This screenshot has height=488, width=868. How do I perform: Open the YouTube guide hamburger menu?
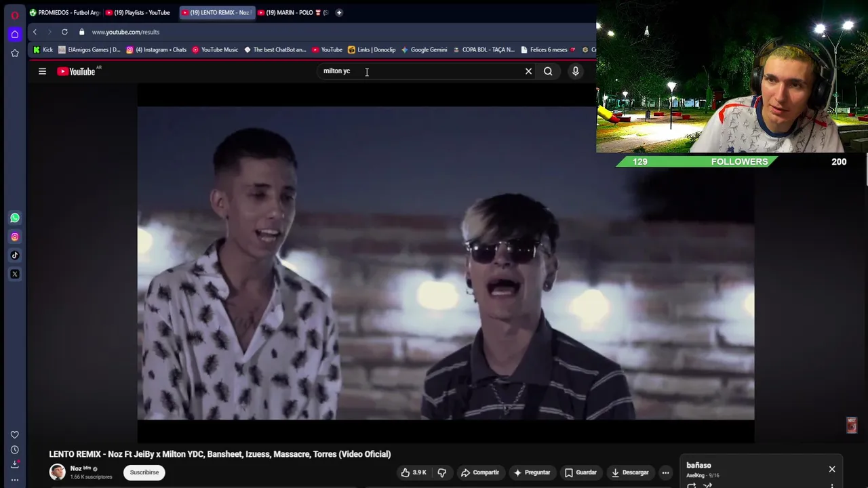(x=42, y=71)
